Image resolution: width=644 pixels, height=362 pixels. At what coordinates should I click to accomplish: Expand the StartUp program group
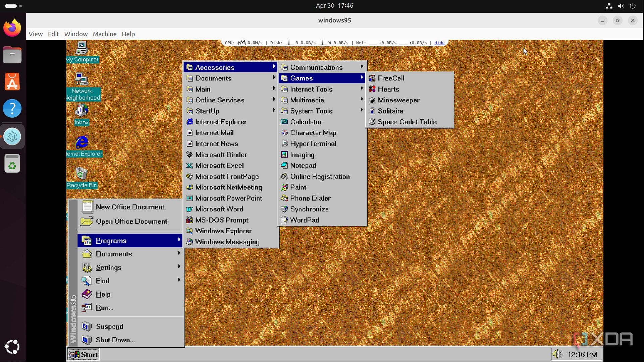231,111
